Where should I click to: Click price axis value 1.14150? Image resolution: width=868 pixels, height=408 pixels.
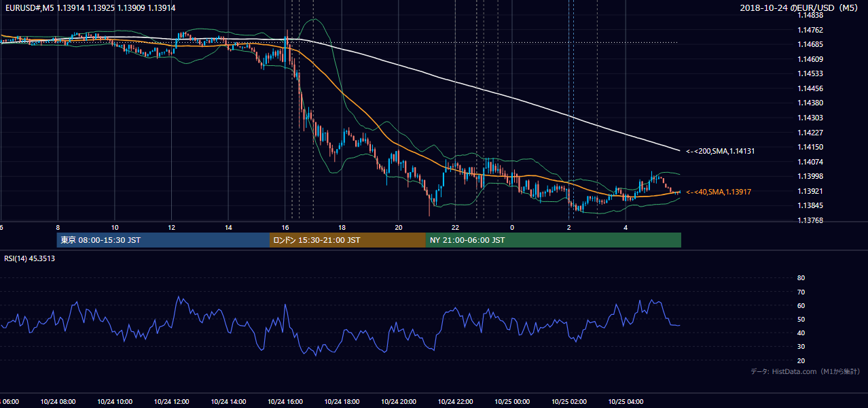coord(810,147)
